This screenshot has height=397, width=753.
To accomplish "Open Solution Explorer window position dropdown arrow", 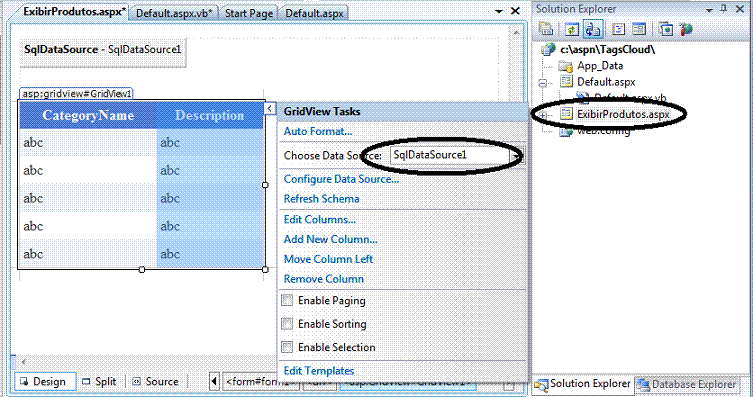I will [709, 10].
